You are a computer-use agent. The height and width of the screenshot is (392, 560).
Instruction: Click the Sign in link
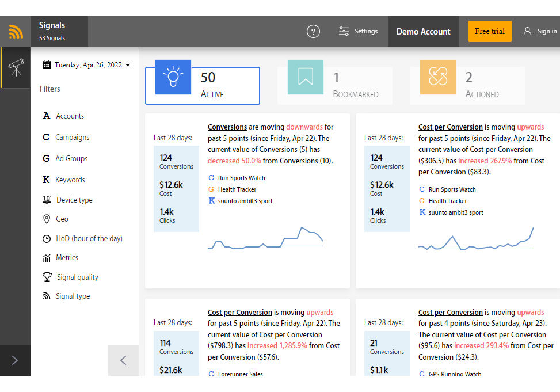point(547,31)
